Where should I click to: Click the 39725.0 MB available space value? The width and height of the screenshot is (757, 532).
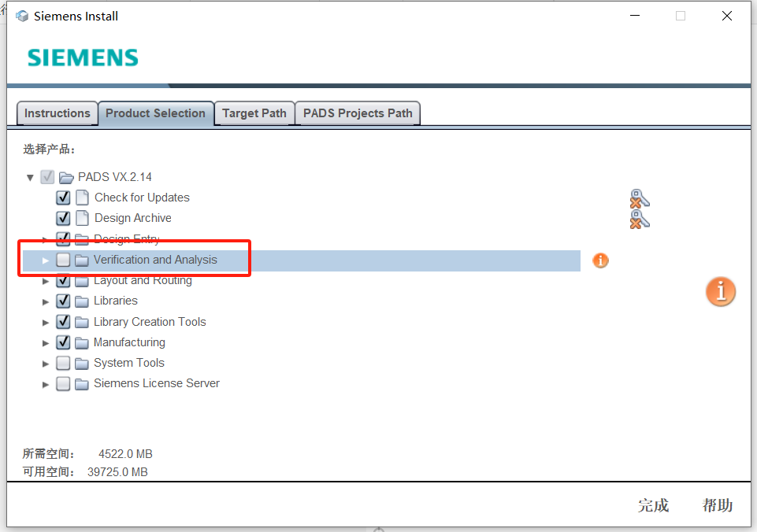tap(117, 471)
